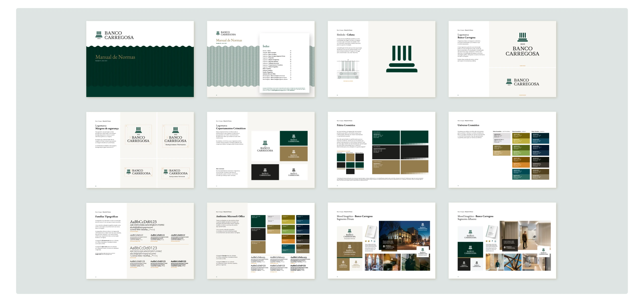Click the column construction grid diagram
The height and width of the screenshot is (302, 644).
coord(348,69)
